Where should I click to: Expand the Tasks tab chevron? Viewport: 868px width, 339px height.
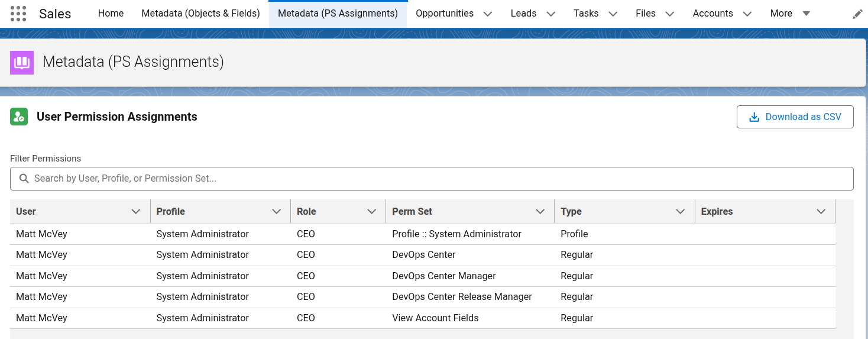click(613, 14)
